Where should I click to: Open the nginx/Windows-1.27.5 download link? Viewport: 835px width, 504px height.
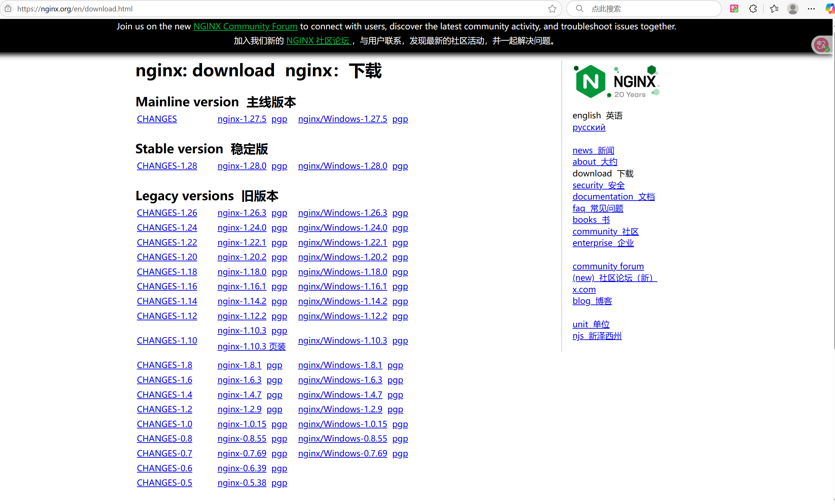tap(342, 119)
